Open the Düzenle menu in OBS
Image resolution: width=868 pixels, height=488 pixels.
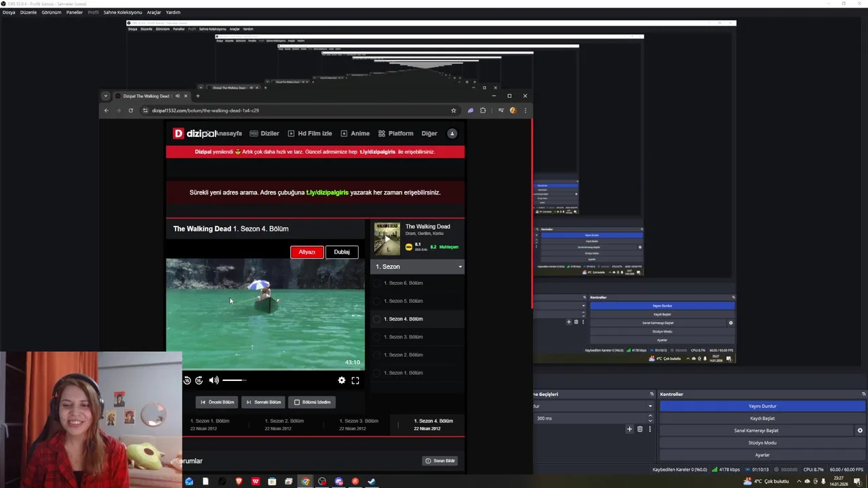tap(28, 12)
